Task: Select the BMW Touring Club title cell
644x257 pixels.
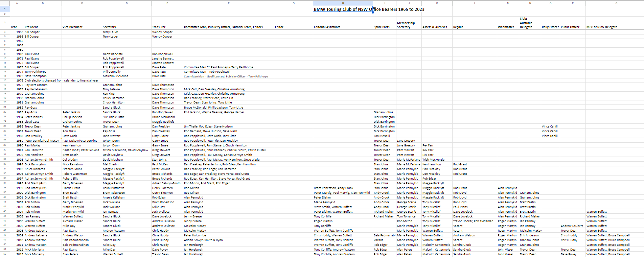Action: coord(343,9)
